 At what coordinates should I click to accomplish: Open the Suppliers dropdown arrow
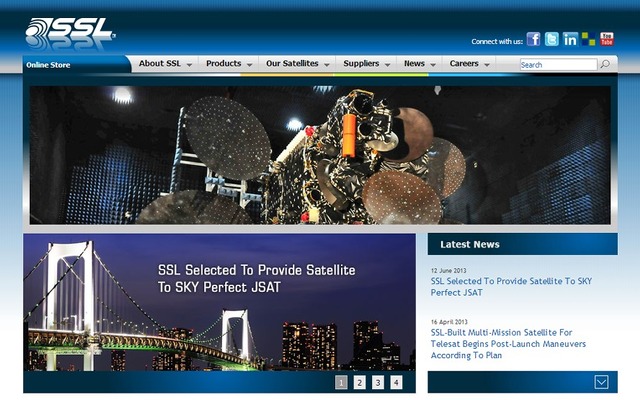pos(387,65)
